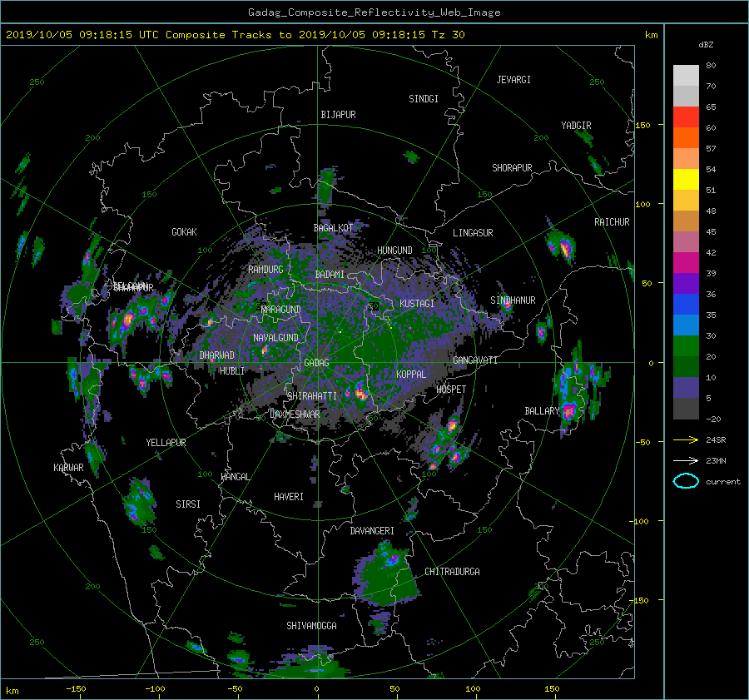Click the DHARWAD city label
This screenshot has height=700, width=749.
point(216,355)
